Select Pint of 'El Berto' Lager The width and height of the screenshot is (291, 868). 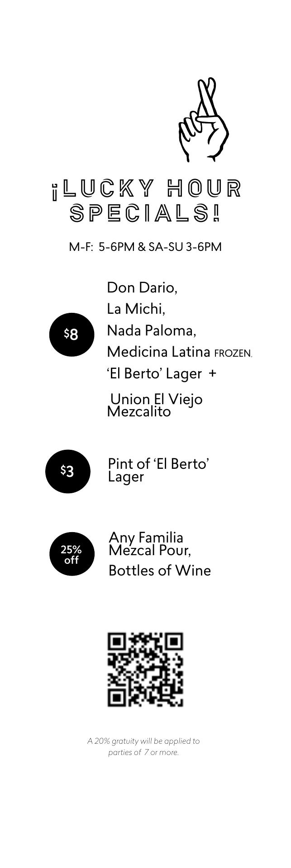(157, 470)
